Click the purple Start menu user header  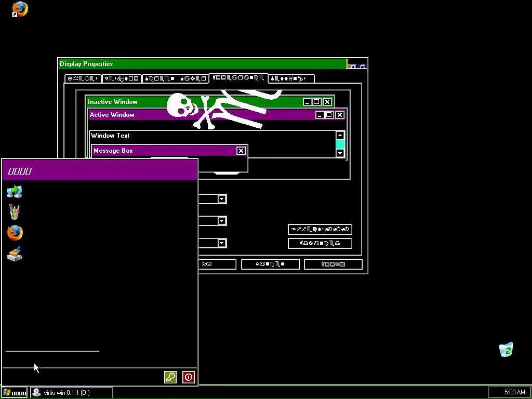100,170
